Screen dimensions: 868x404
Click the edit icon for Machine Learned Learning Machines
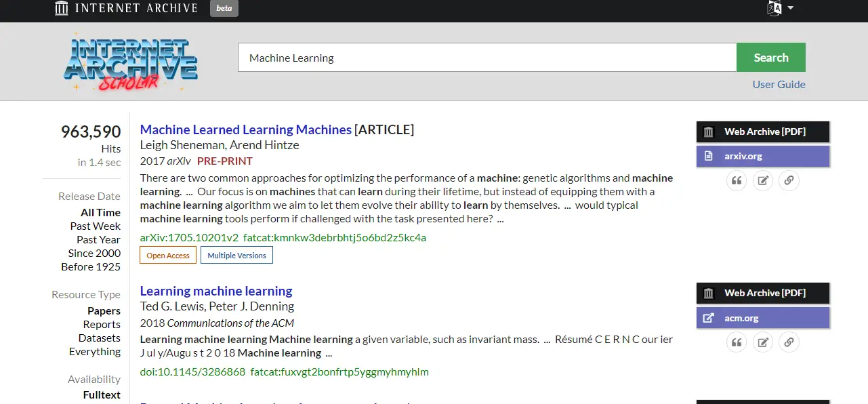[x=763, y=181]
